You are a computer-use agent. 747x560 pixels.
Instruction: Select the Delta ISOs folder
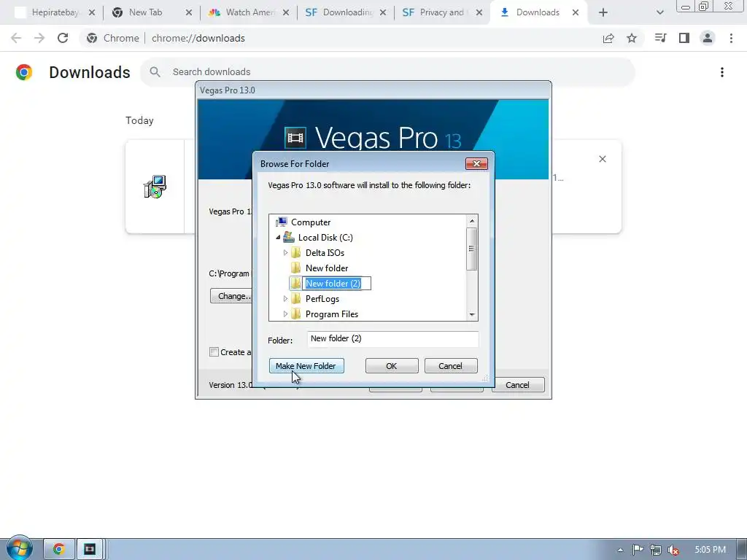coord(325,253)
